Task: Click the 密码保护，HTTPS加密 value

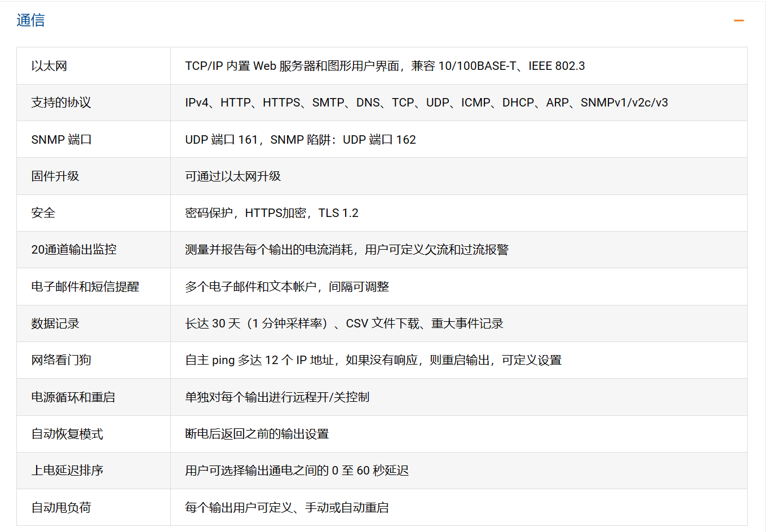Action: coord(272,213)
